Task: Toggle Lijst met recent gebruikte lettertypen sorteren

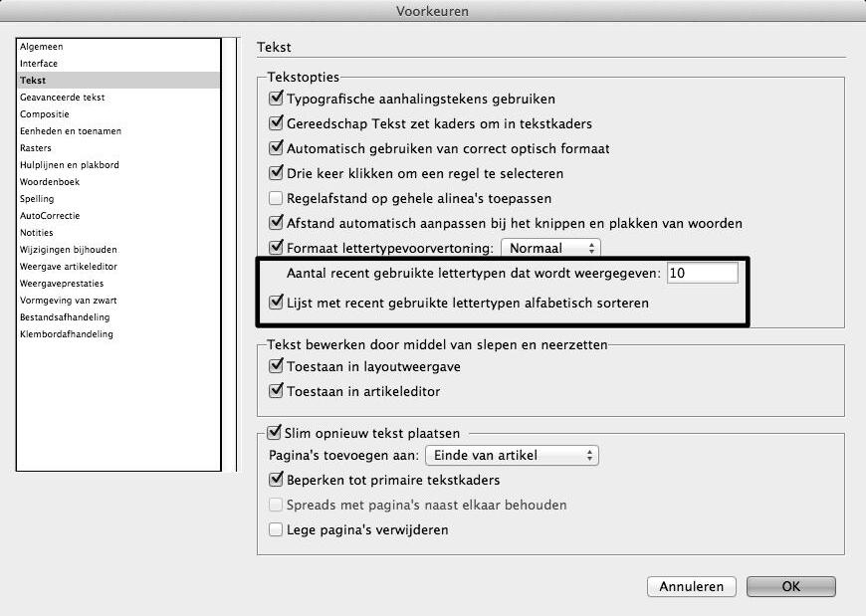Action: pos(277,303)
